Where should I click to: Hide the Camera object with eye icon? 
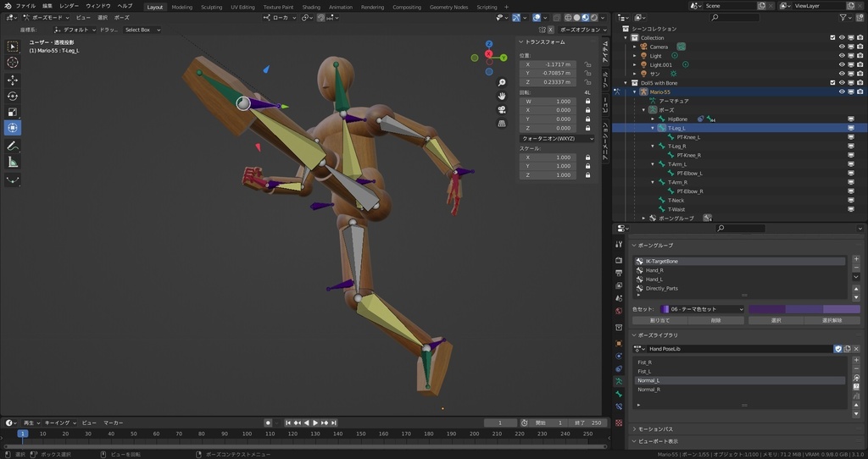842,47
